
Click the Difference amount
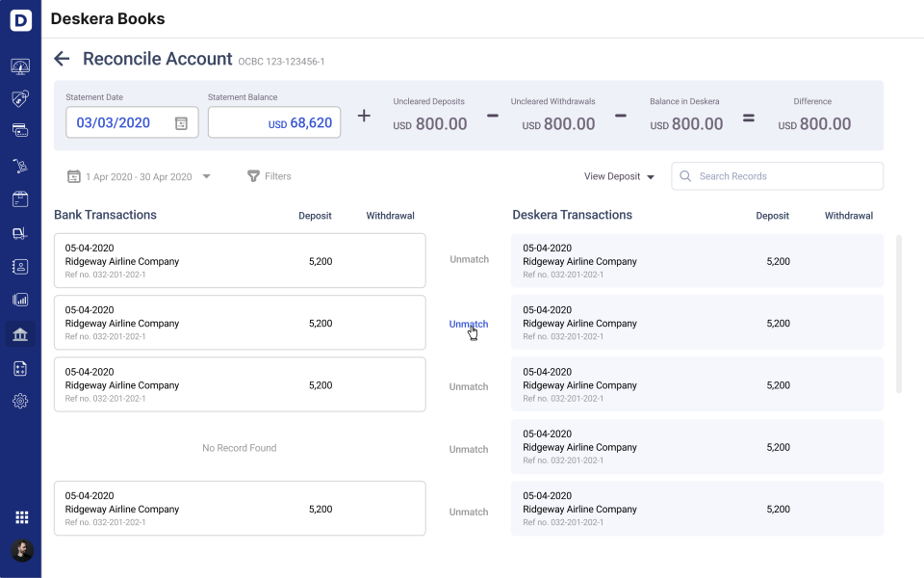pos(814,124)
